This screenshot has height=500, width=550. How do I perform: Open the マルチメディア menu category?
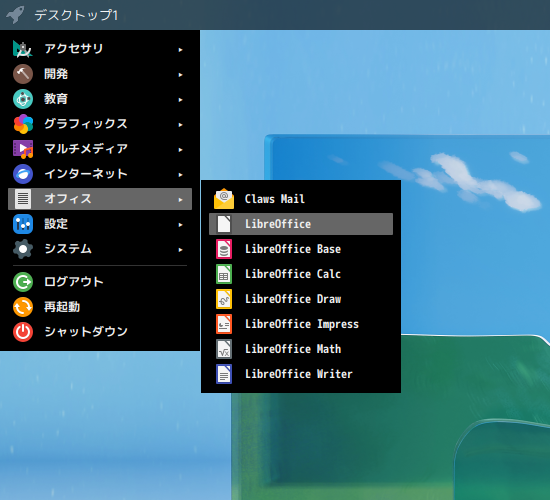click(x=100, y=149)
